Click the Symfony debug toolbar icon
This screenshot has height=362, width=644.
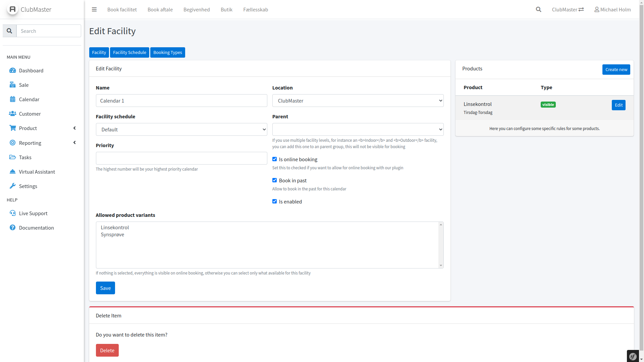coord(633,356)
